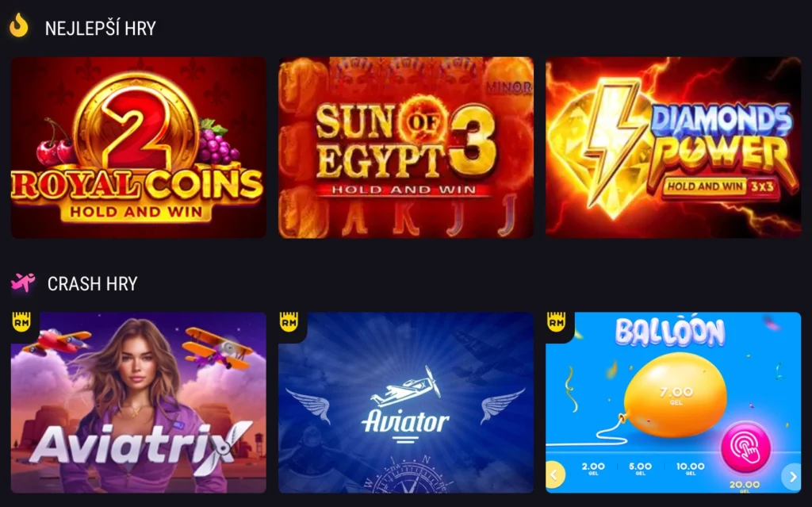Click the RM badge on the Aviatrix tile
Screen dimensions: 812x507
[21, 322]
